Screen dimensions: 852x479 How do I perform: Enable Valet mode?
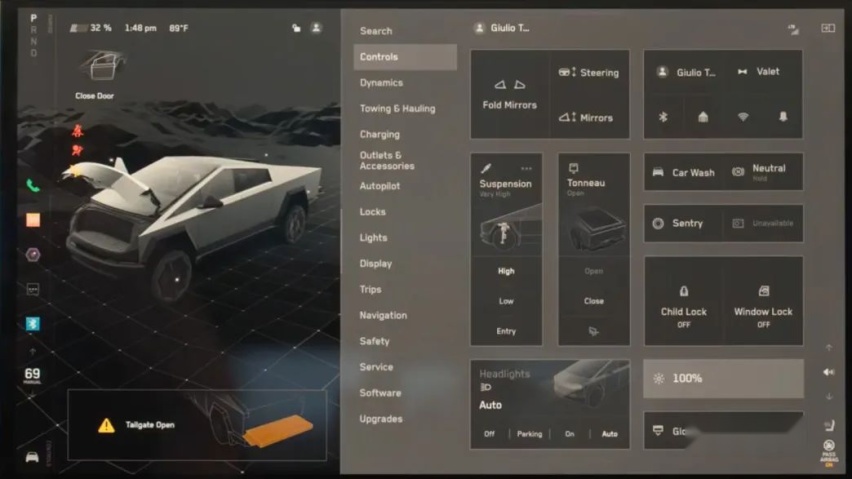click(x=761, y=72)
